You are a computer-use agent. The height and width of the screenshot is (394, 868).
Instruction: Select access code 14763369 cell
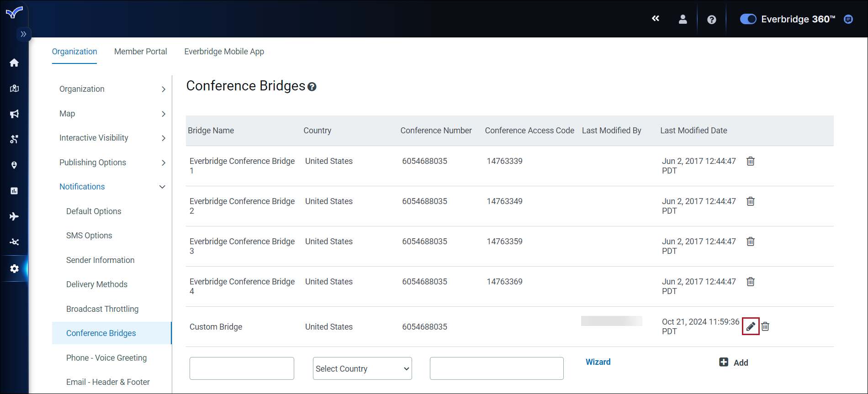coord(505,282)
